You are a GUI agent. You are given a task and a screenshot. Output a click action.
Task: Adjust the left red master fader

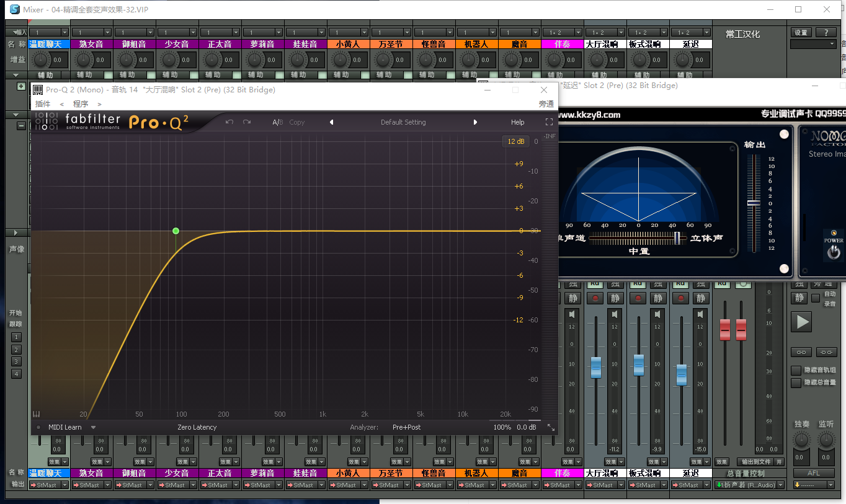[724, 330]
